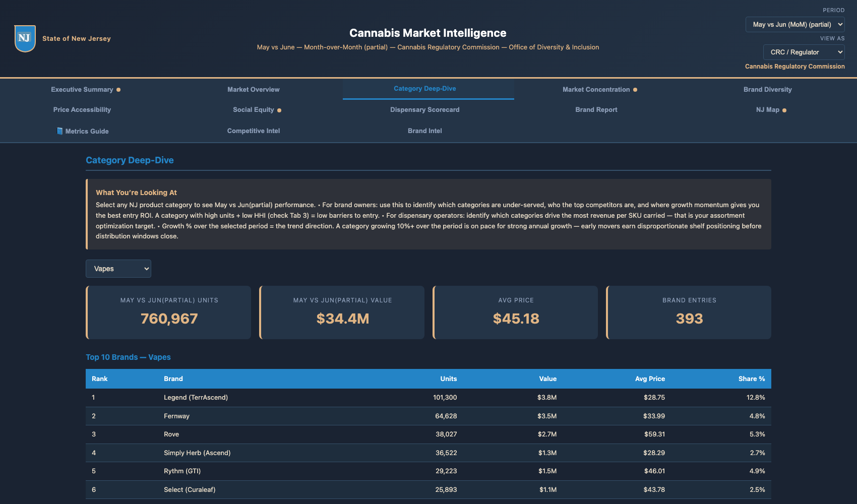Go to the NJ Map tab
Viewport: 857px width, 504px height.
click(x=771, y=109)
